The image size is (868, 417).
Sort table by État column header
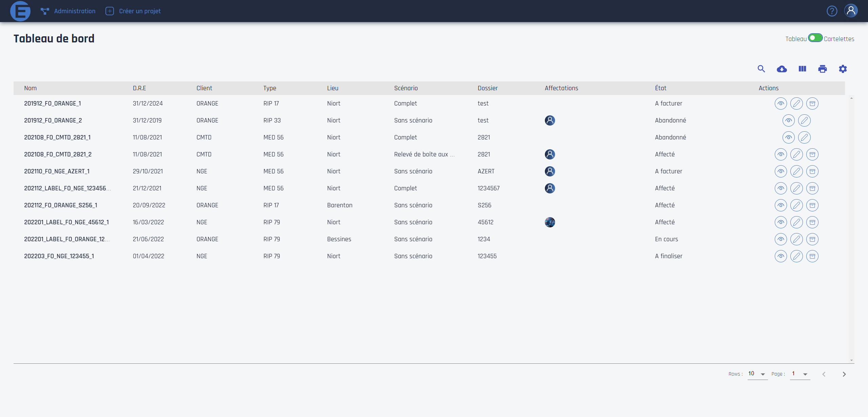click(660, 88)
